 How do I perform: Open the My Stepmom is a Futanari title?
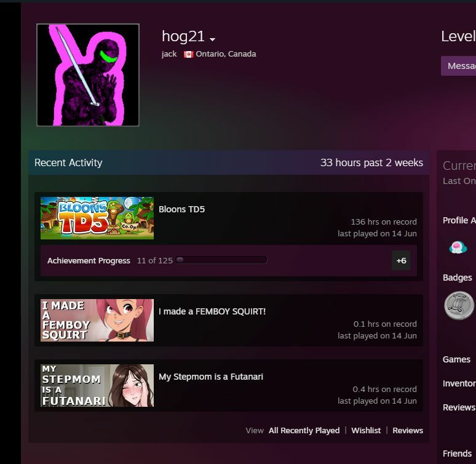pos(211,377)
